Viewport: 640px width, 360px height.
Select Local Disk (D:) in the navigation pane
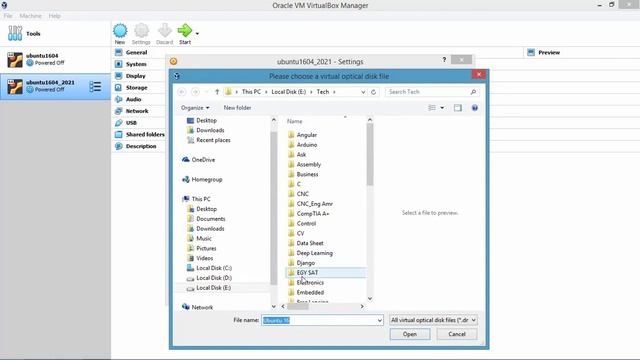214,278
